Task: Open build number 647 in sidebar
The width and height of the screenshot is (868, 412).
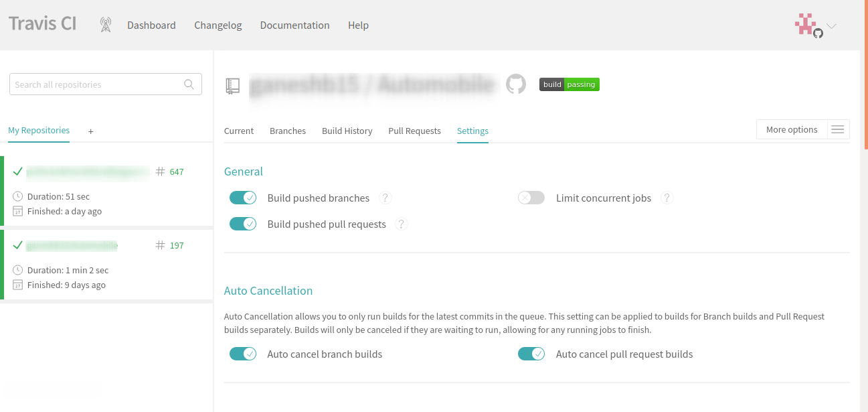Action: click(176, 171)
